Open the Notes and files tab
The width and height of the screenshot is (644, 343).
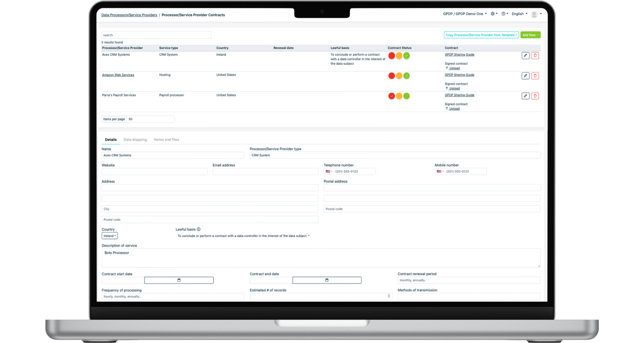tap(166, 140)
